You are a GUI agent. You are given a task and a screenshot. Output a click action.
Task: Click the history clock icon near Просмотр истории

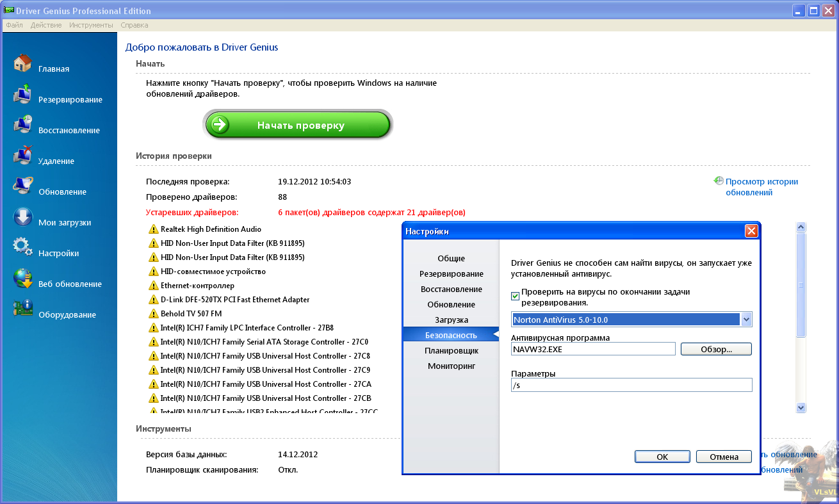tap(719, 181)
